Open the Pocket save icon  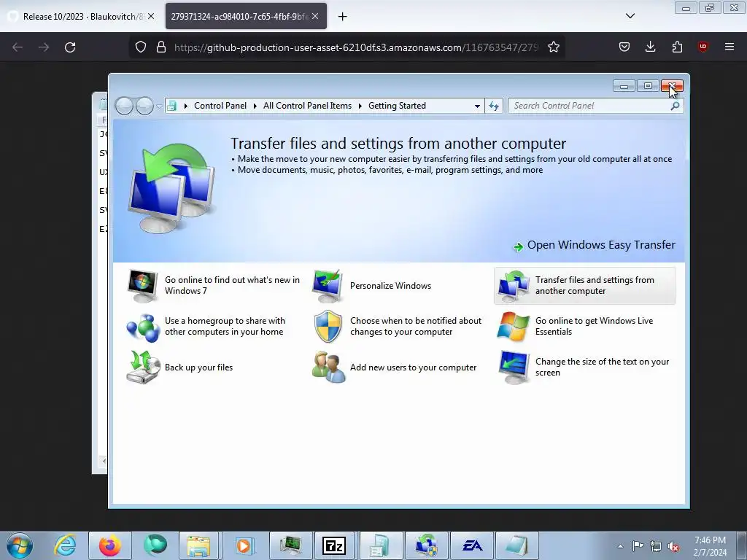(x=624, y=47)
